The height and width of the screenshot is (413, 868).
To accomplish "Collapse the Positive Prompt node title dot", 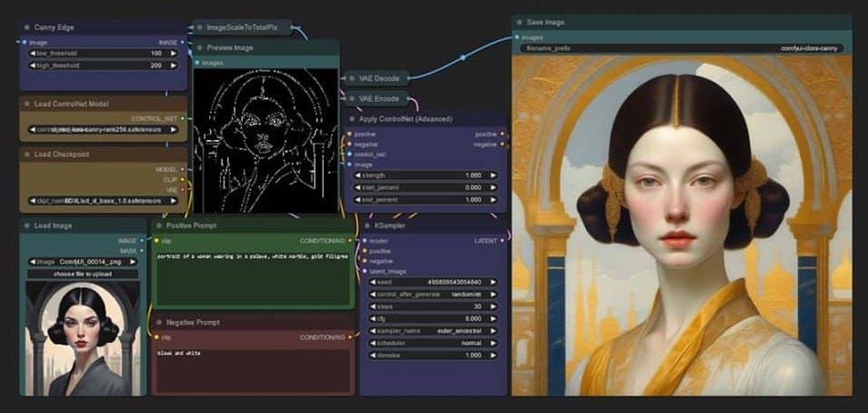I will (159, 226).
